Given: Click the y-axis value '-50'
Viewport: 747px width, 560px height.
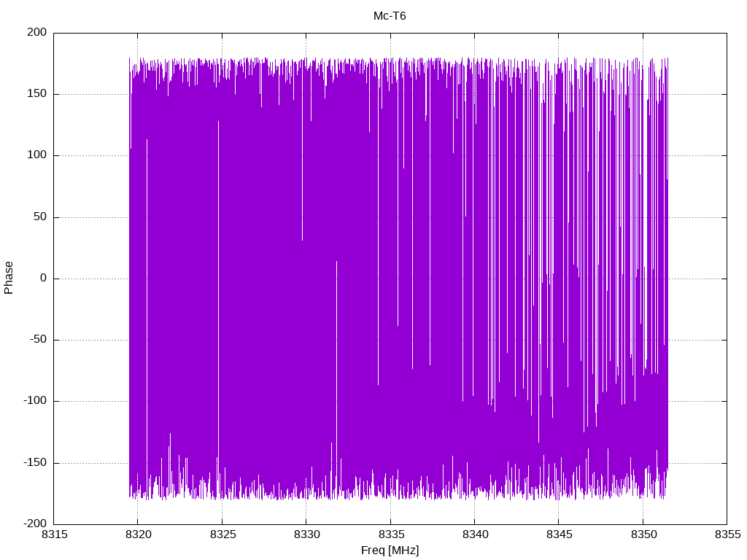Looking at the screenshot, I should 39,340.
